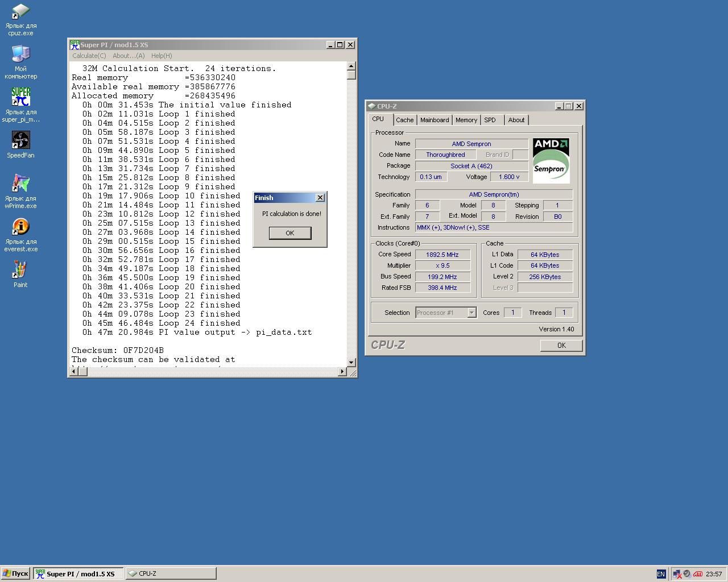The image size is (728, 582).
Task: Click the Loop 24 finished line
Action: coord(162,323)
